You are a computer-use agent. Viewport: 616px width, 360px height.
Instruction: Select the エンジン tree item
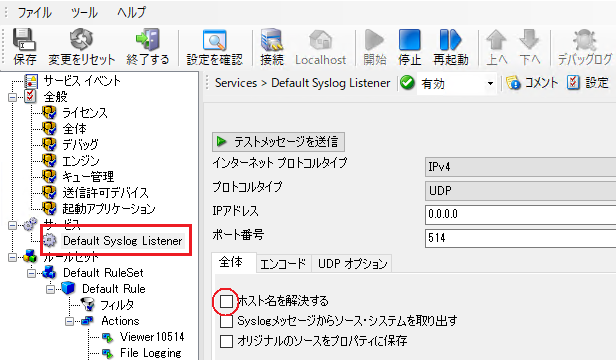pyautogui.click(x=81, y=160)
